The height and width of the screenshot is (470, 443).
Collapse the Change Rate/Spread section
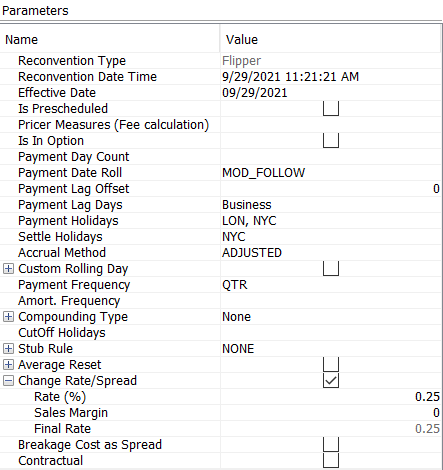[x=8, y=381]
